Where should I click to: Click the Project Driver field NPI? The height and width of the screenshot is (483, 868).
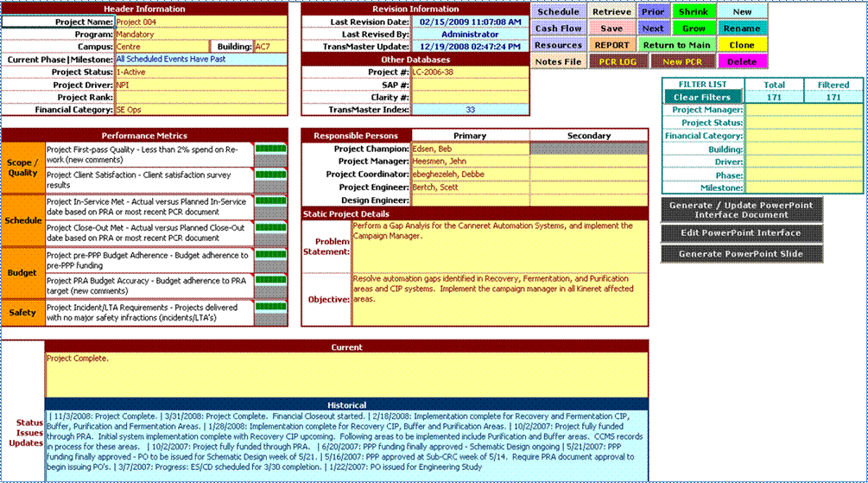point(201,85)
